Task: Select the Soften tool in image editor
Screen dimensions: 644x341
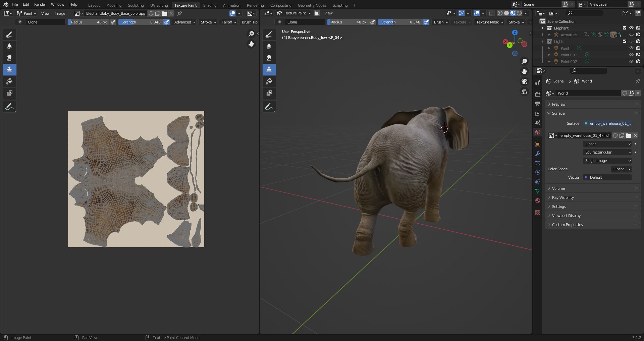Action: tap(9, 46)
